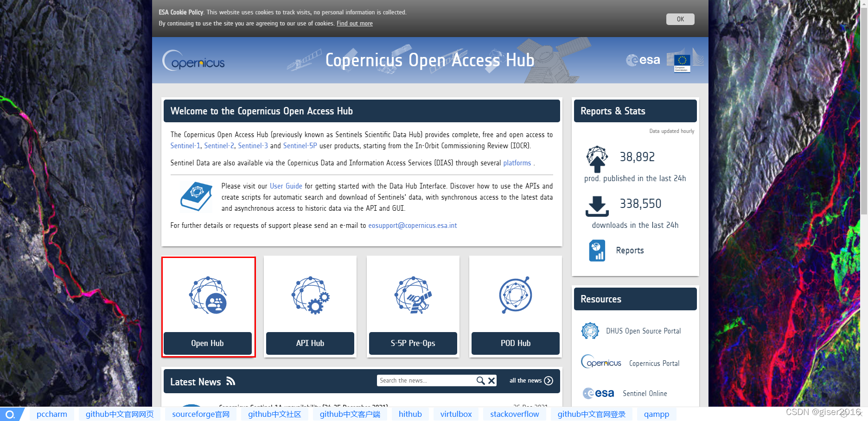Open the Open Hub button
The height and width of the screenshot is (421, 868).
[x=208, y=343]
